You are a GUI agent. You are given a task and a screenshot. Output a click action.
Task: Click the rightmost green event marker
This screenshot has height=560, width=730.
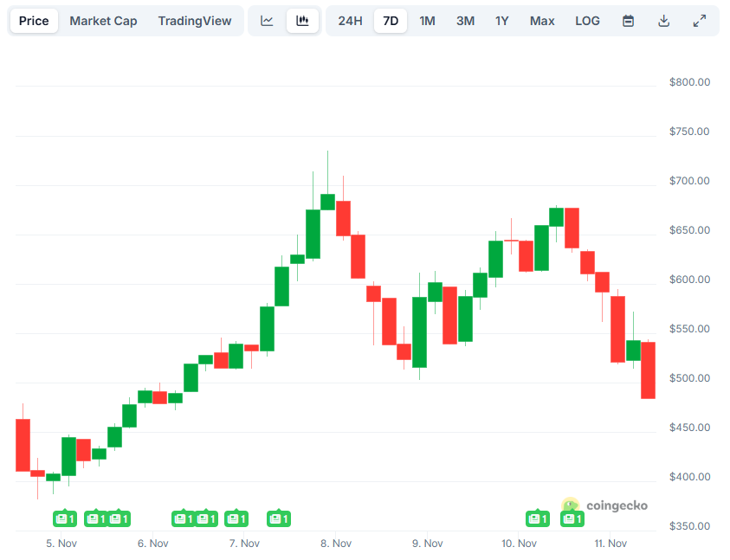572,518
